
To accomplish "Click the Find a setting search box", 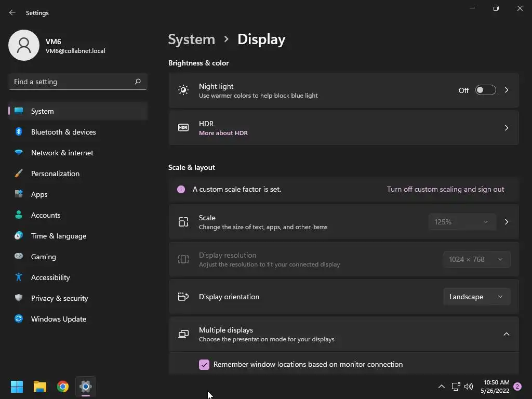I will 78,82.
